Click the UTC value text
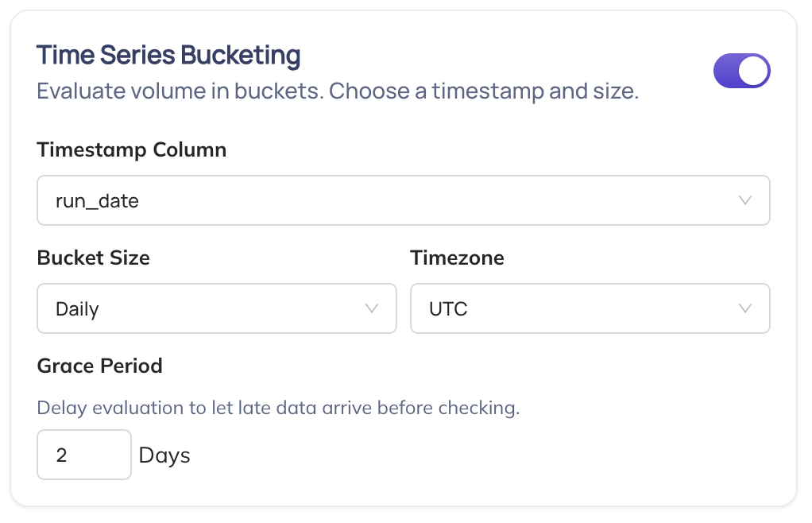 click(448, 309)
